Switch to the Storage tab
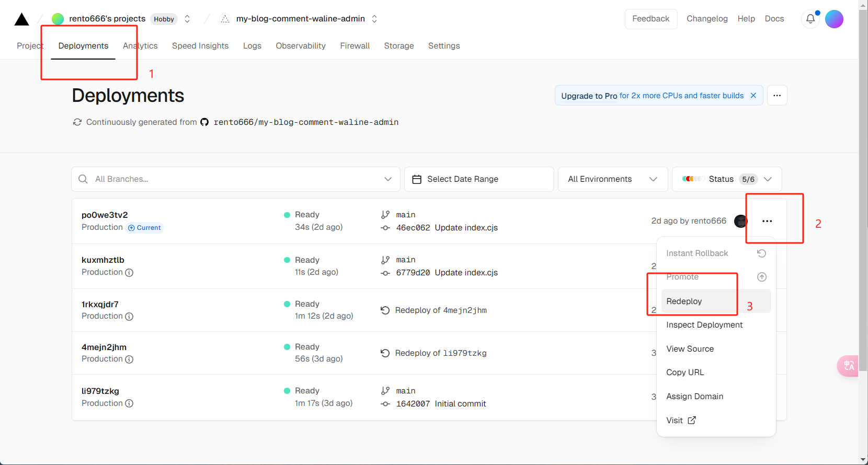 click(x=399, y=46)
